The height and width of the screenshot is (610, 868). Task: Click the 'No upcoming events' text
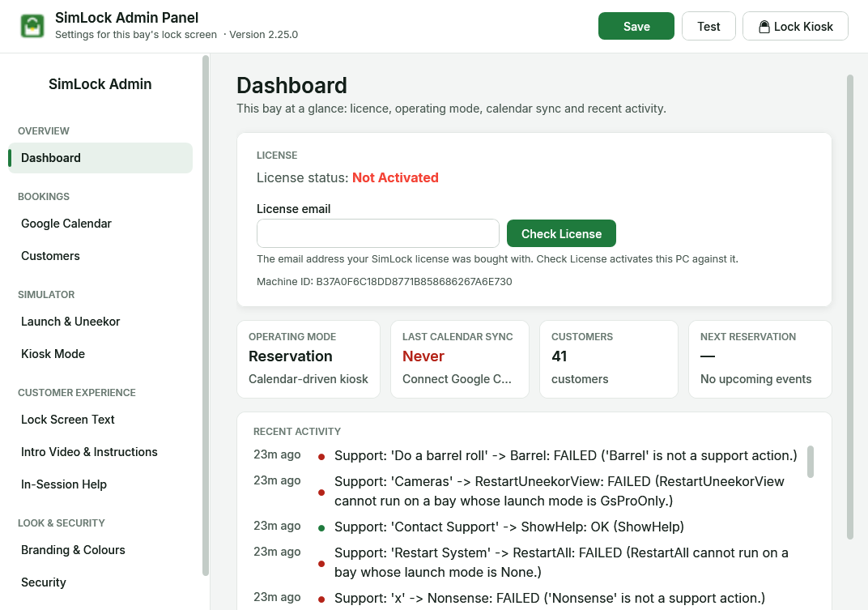pos(755,379)
